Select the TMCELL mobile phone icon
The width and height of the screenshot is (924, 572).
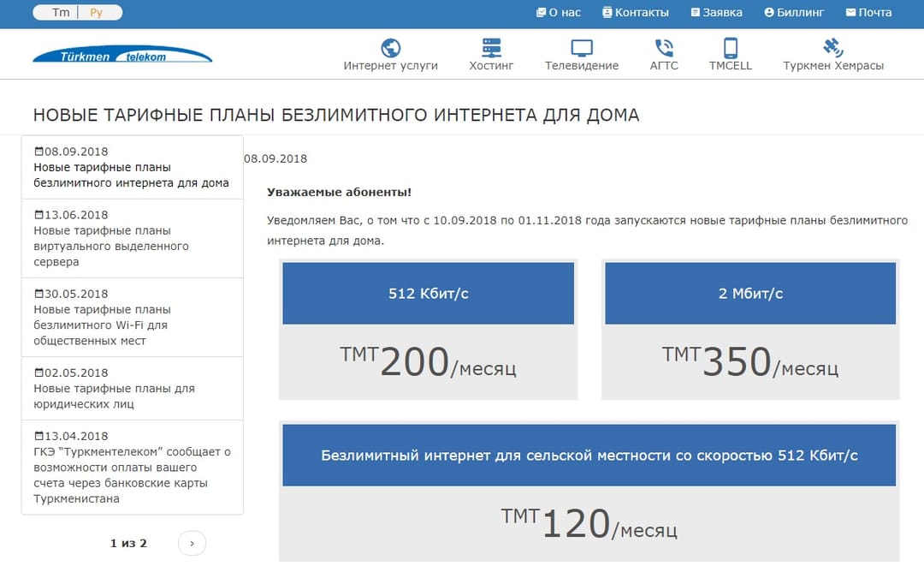coord(730,47)
